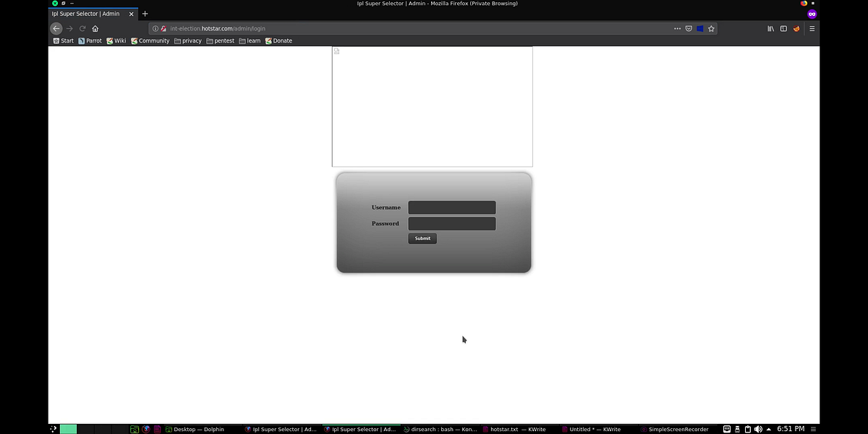Open the Community bookmark
The height and width of the screenshot is (434, 868).
click(x=150, y=41)
